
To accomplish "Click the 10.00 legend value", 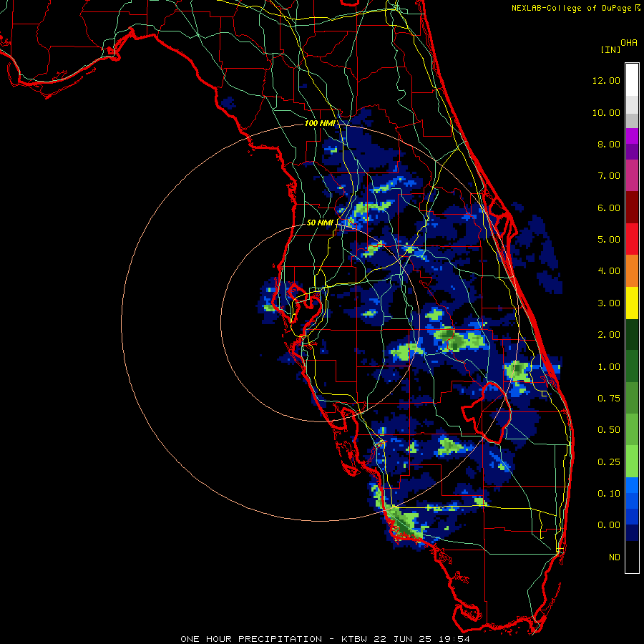I will coord(606,112).
